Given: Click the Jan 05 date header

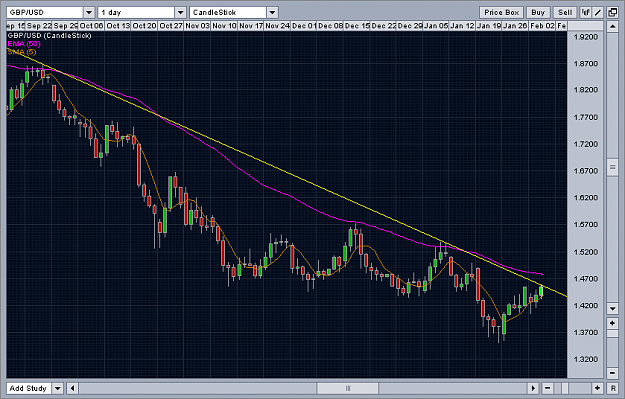Looking at the screenshot, I should point(436,26).
